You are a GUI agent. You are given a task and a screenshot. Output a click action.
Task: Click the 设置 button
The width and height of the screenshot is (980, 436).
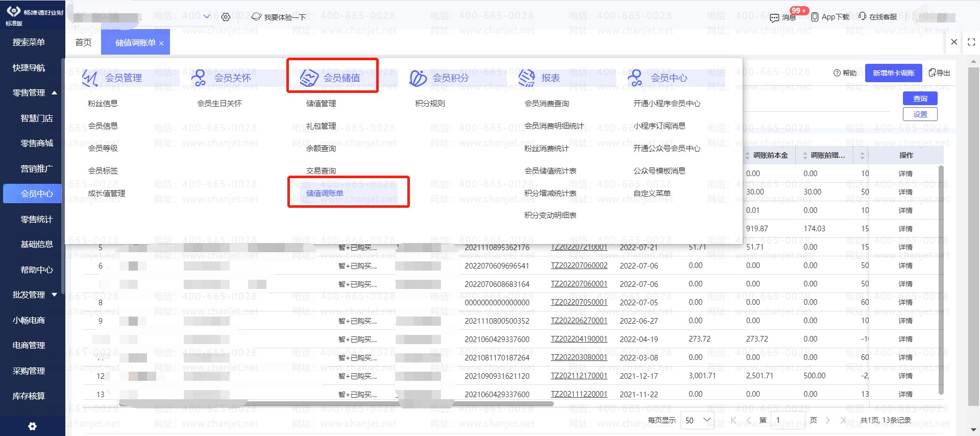[920, 114]
